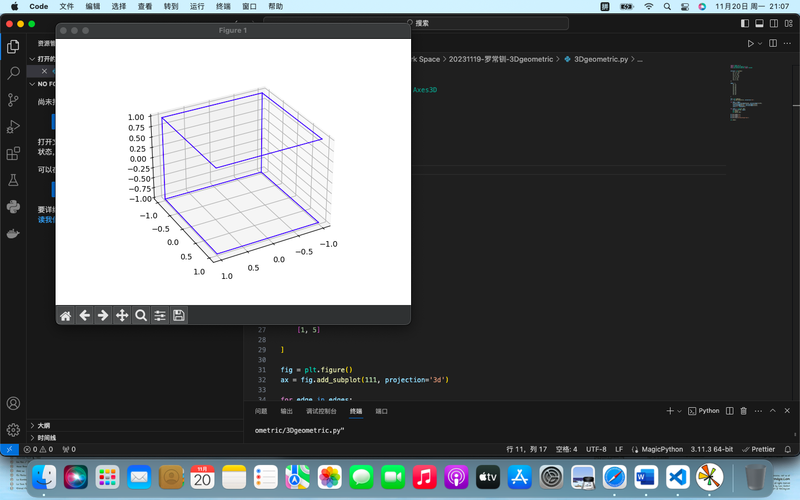Go forward to next view in Figure 1
The height and width of the screenshot is (500, 800).
click(x=103, y=316)
